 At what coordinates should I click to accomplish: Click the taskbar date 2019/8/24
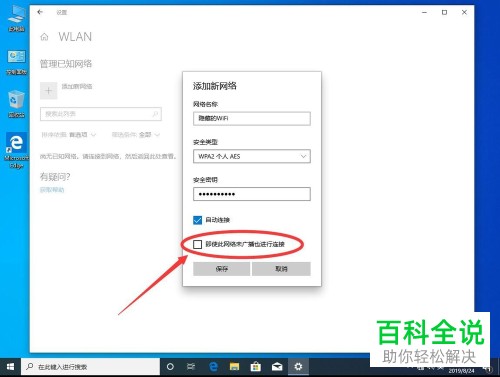point(461,371)
